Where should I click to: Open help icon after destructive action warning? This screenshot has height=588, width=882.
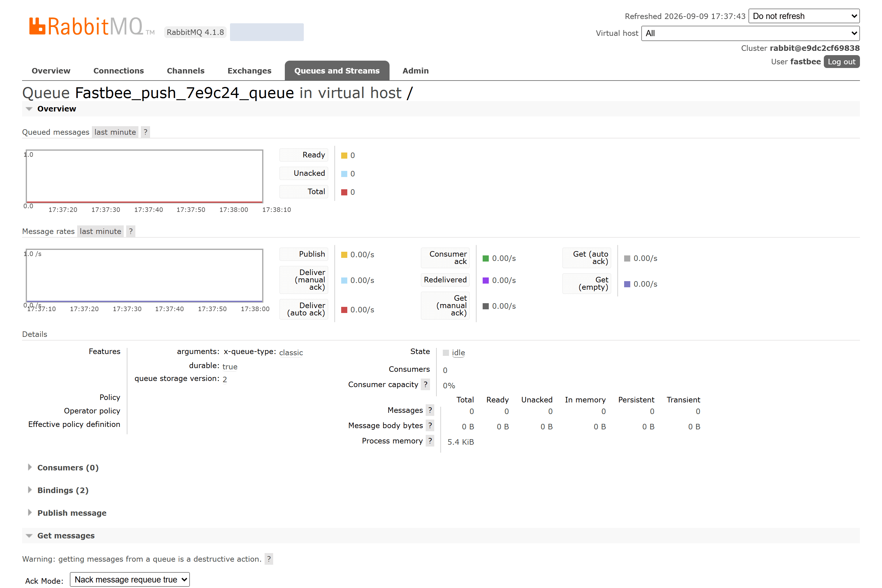[x=269, y=559]
